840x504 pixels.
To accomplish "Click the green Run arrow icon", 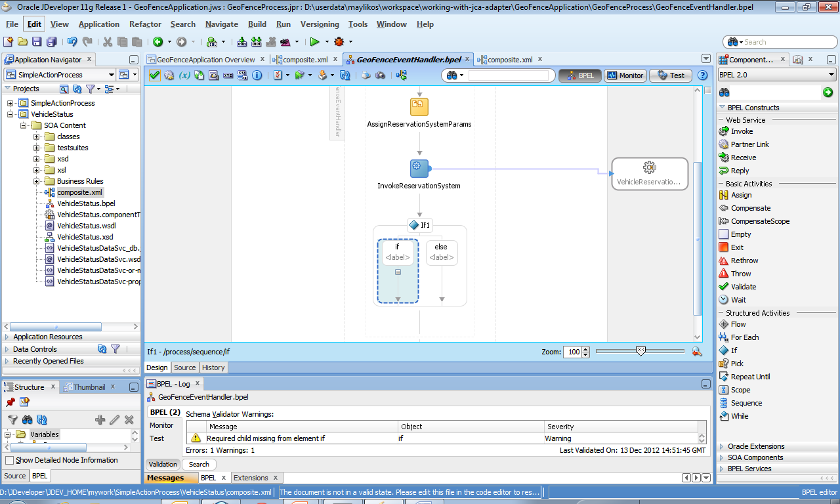I will [x=314, y=41].
